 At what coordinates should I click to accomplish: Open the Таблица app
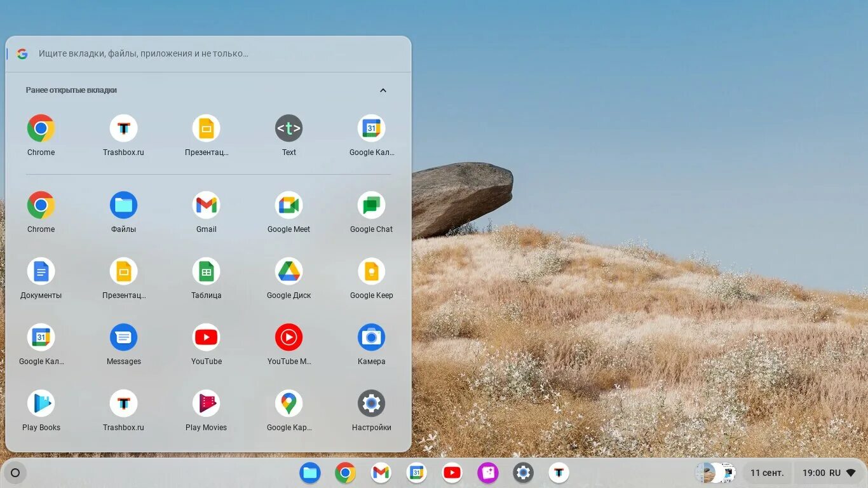207,278
